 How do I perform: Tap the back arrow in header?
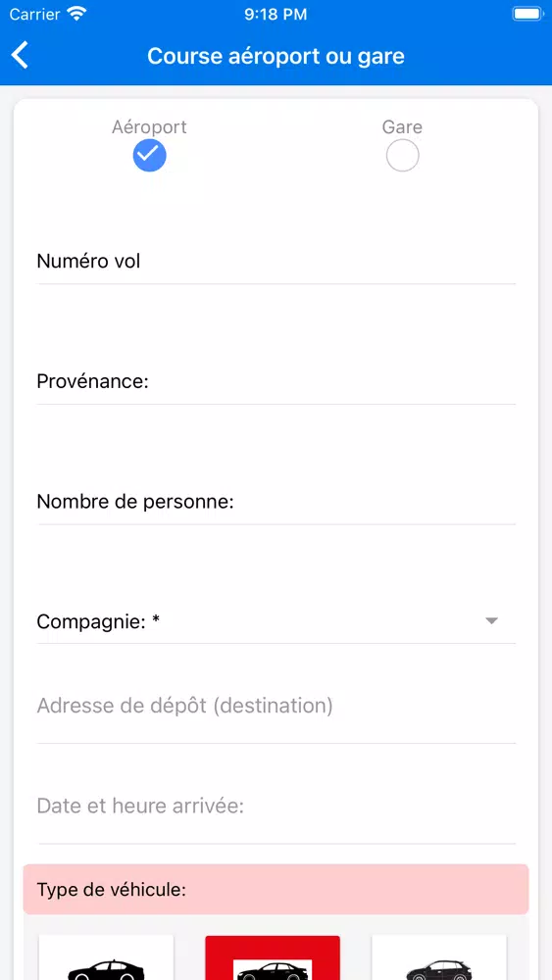(20, 56)
